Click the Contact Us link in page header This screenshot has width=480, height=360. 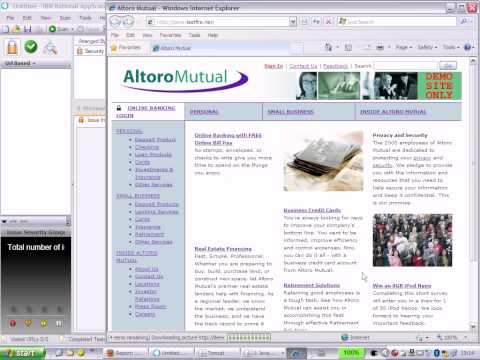[303, 66]
